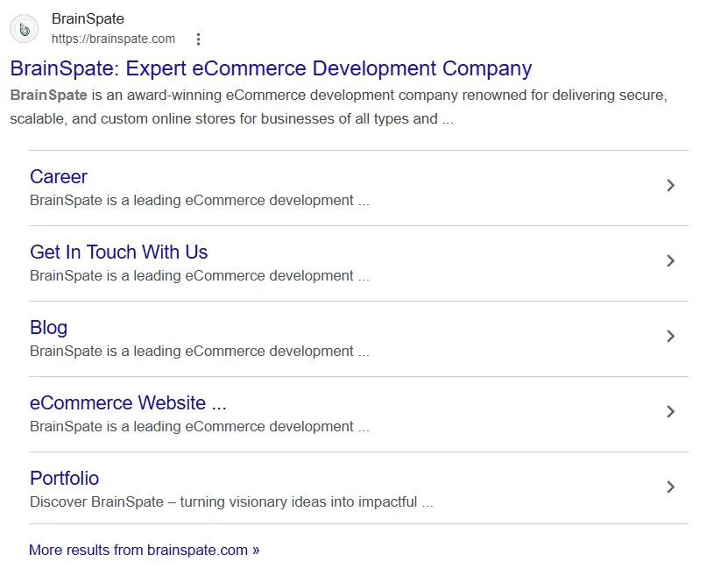
Task: Click the BrainSpate site name above the URL
Action: pos(88,18)
